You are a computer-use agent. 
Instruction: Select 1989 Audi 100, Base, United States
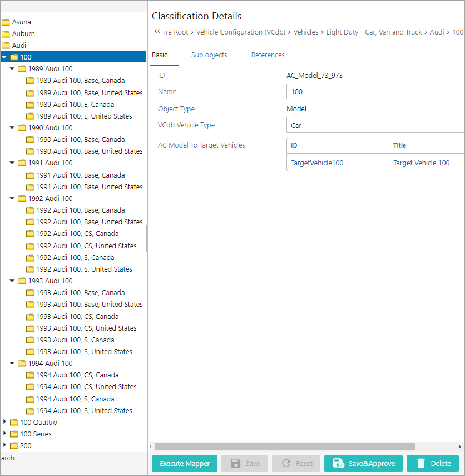point(89,92)
